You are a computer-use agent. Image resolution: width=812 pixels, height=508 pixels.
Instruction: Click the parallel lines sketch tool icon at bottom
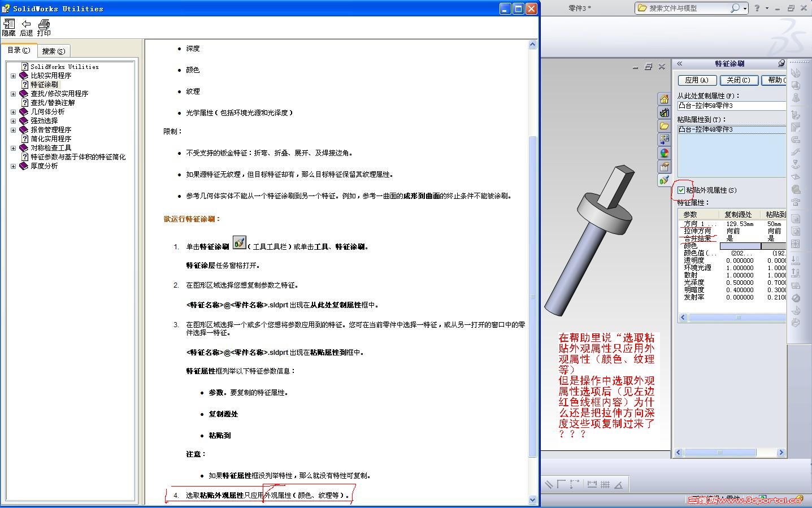[549, 484]
